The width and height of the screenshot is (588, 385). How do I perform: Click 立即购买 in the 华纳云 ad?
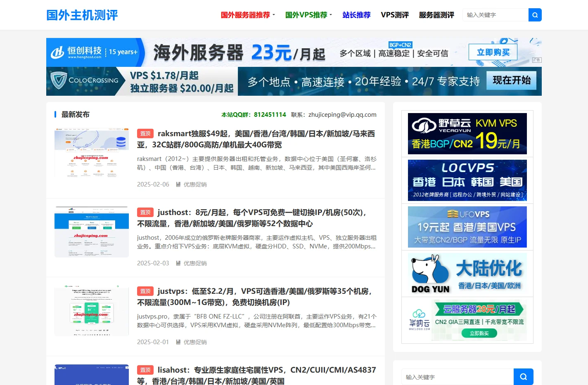pos(479,333)
